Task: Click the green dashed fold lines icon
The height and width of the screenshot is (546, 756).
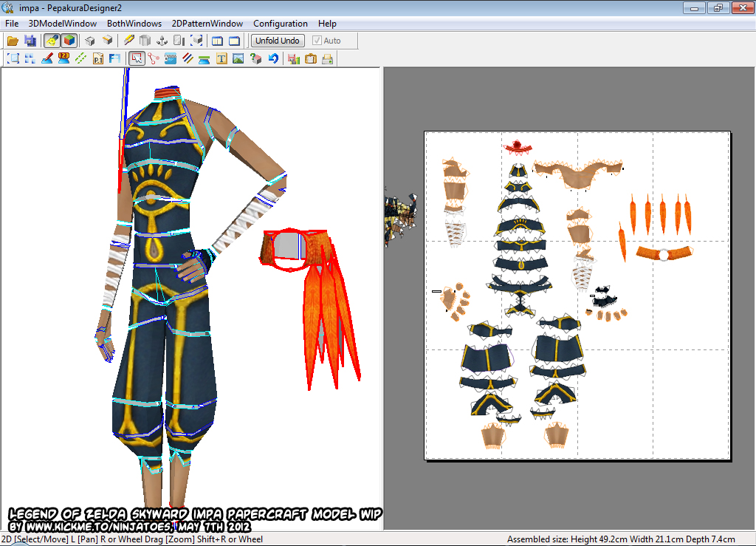Action: [80, 59]
